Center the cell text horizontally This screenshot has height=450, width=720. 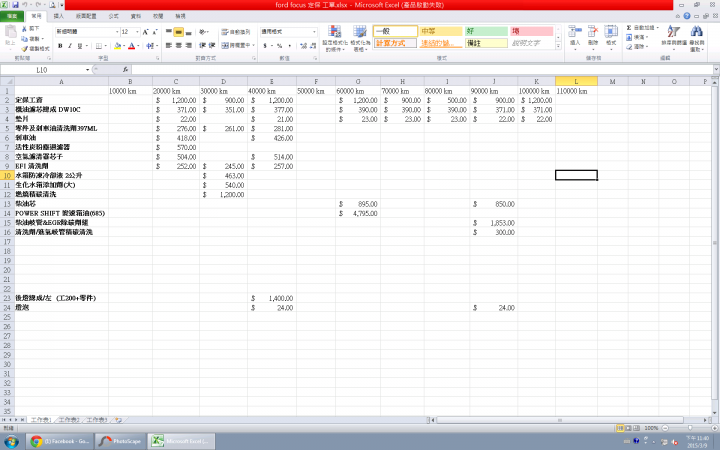(x=179, y=45)
